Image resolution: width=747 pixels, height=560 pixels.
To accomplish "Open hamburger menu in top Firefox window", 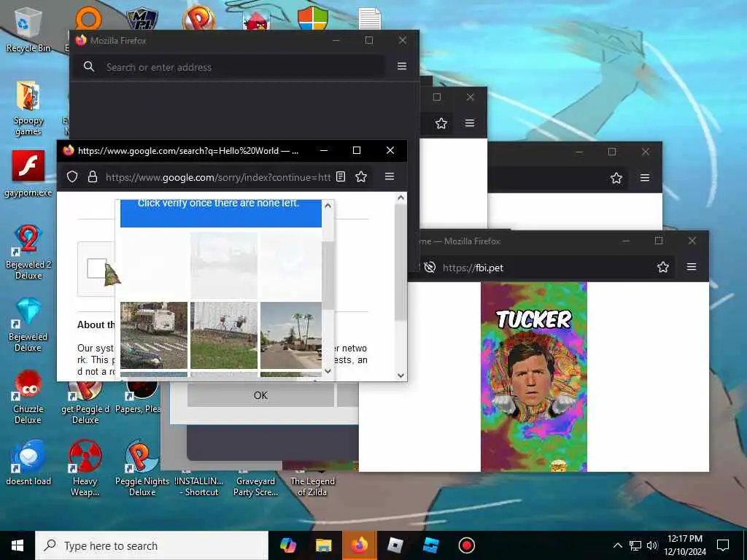I will (402, 66).
